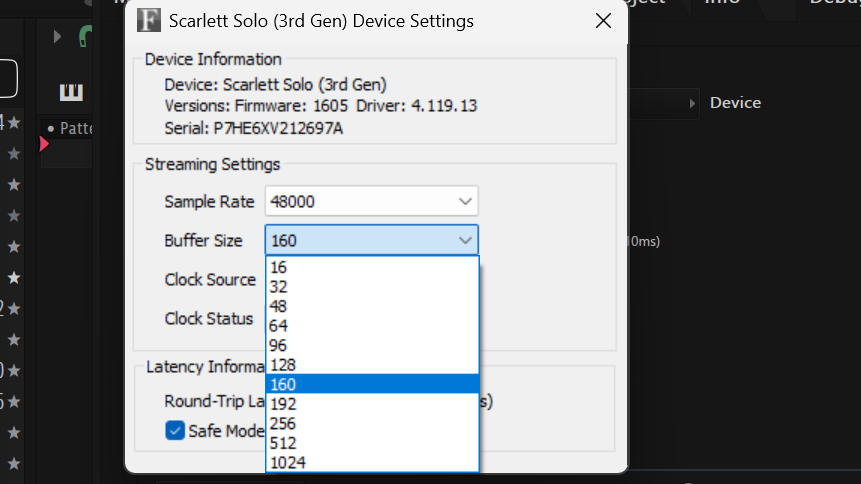Click the pink playhead marker
The image size is (861, 484).
click(44, 144)
